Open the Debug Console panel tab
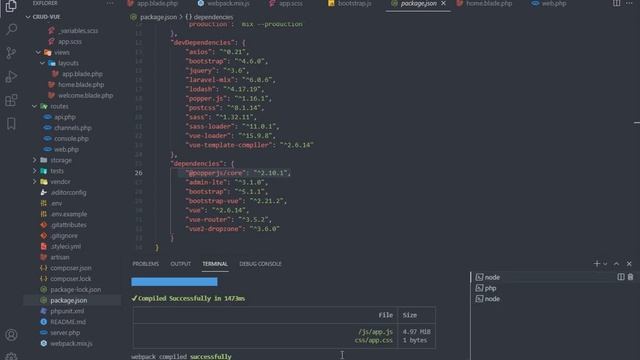The width and height of the screenshot is (640, 360). pyautogui.click(x=260, y=264)
